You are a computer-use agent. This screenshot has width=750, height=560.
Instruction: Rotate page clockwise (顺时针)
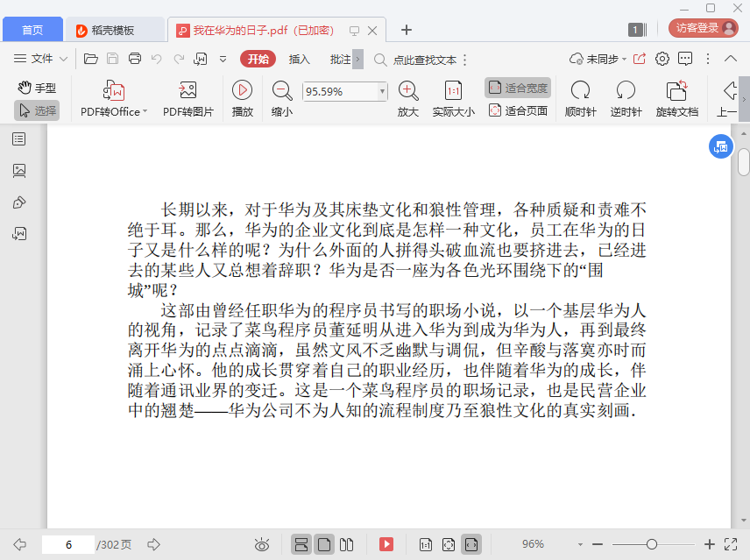(580, 98)
